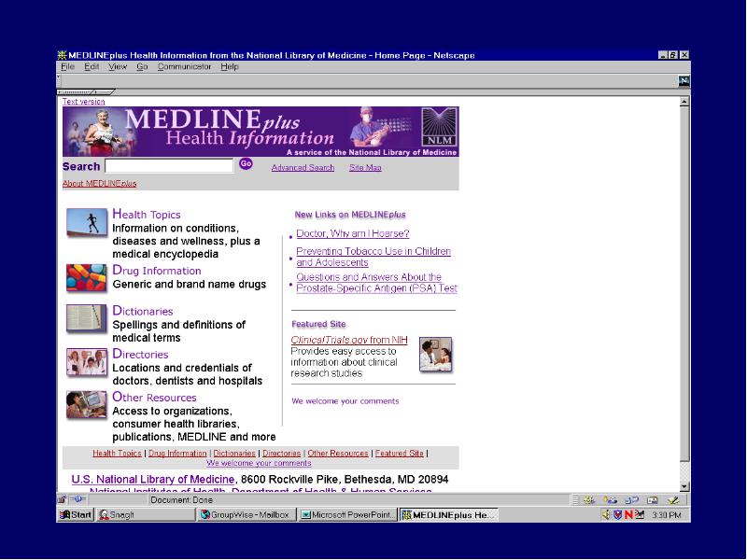Screen dimensions: 747x560
Task: Open the Help menu
Action: coord(229,66)
